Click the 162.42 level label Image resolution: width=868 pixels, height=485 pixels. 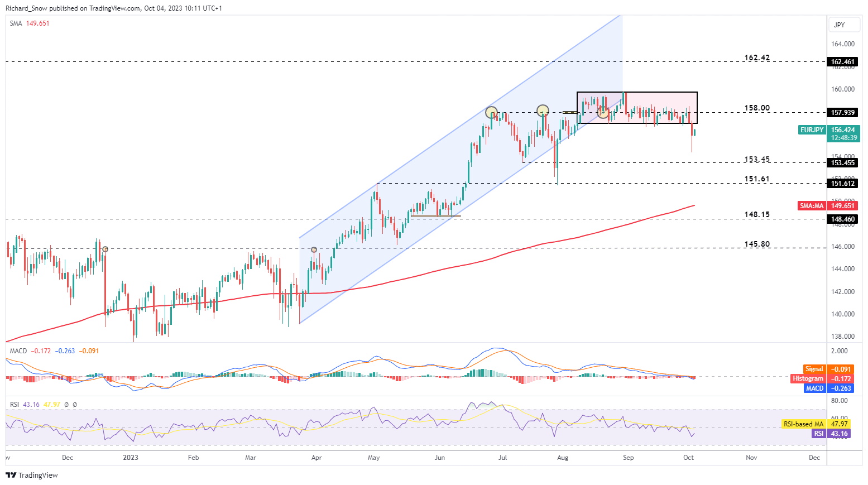coord(757,58)
